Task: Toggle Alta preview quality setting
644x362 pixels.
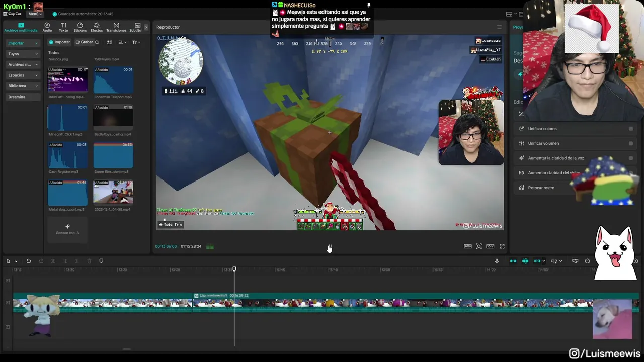Action: pyautogui.click(x=467, y=246)
